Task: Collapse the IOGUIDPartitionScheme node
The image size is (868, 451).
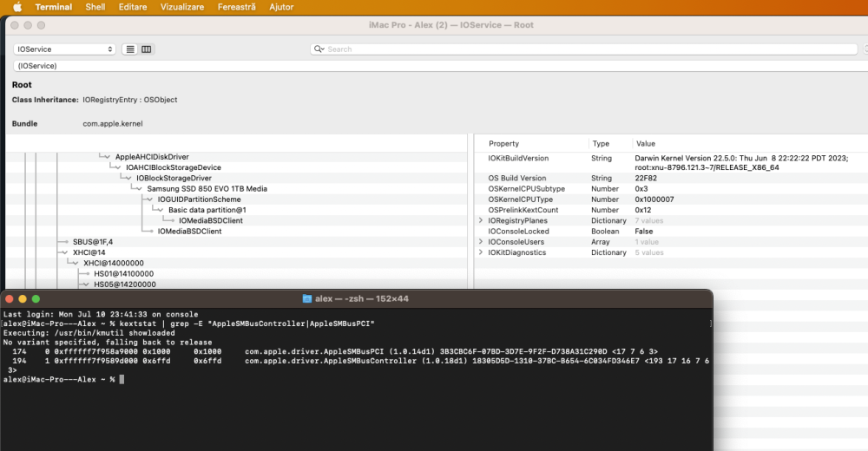Action: [x=149, y=199]
